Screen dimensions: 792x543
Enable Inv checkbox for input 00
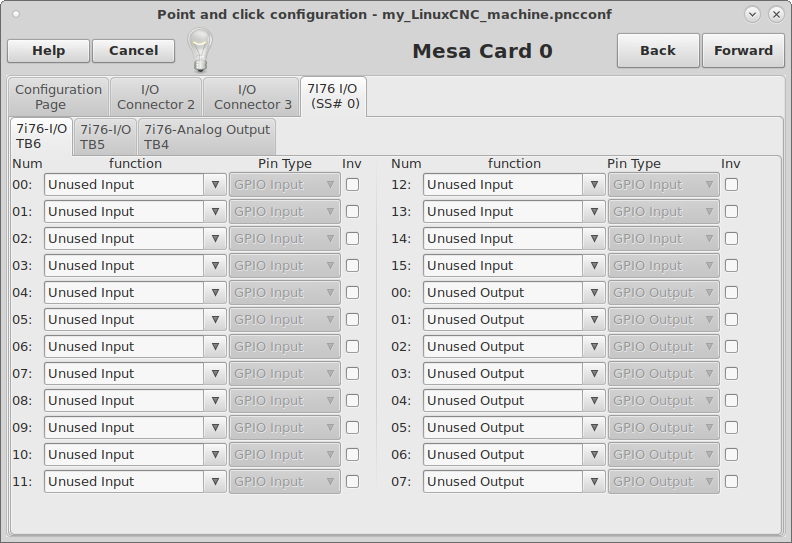[352, 185]
